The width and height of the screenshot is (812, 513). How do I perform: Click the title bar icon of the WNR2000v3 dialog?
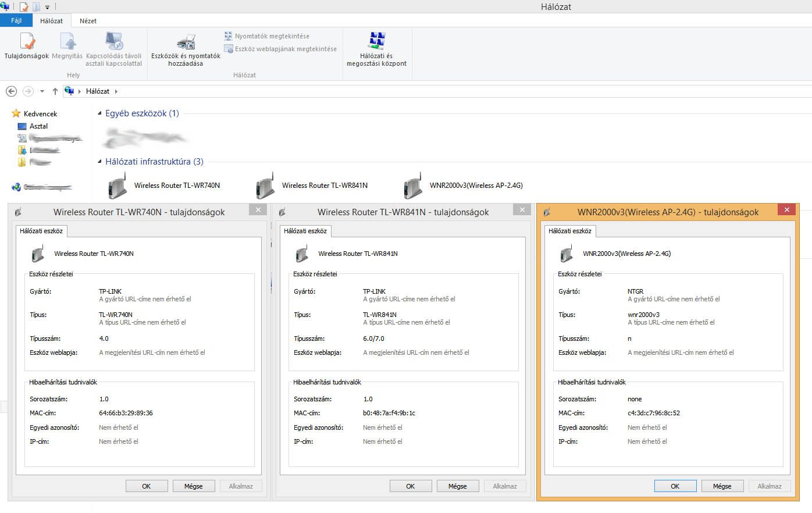546,212
